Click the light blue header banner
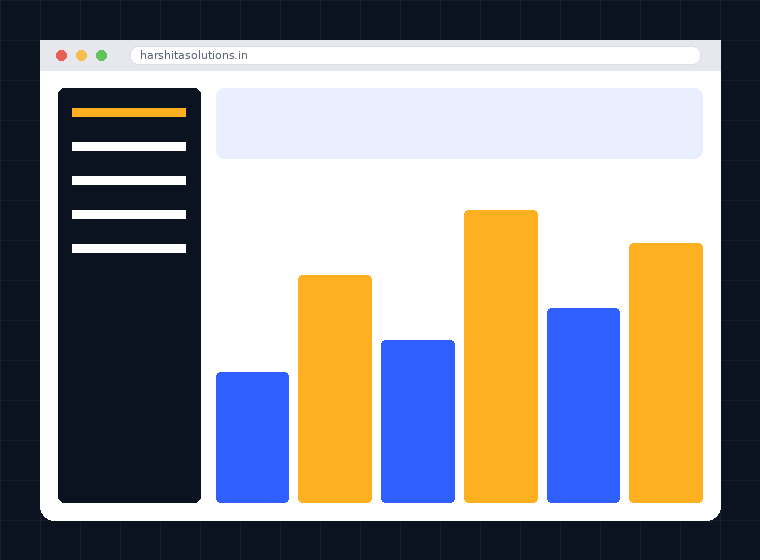 click(459, 123)
